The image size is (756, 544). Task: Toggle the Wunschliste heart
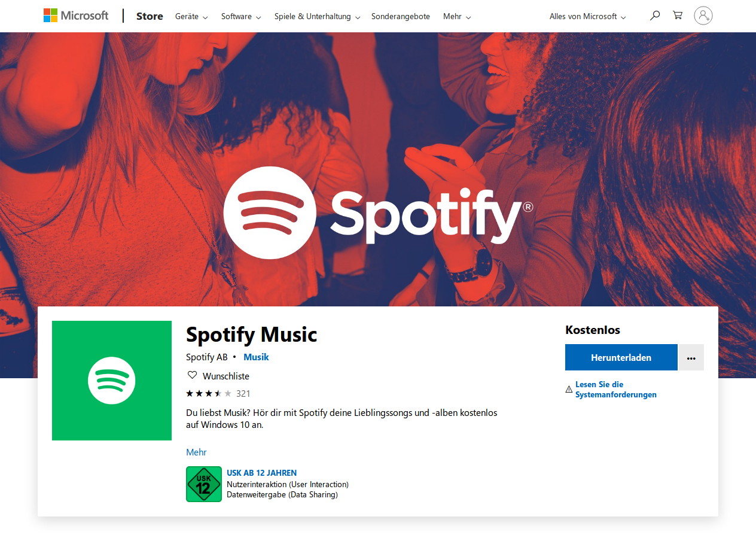[193, 376]
